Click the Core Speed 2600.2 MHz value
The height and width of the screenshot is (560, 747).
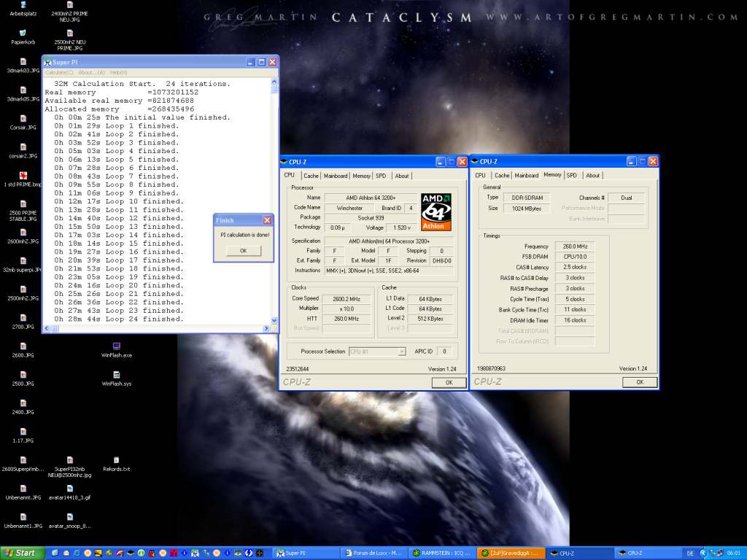pos(347,299)
